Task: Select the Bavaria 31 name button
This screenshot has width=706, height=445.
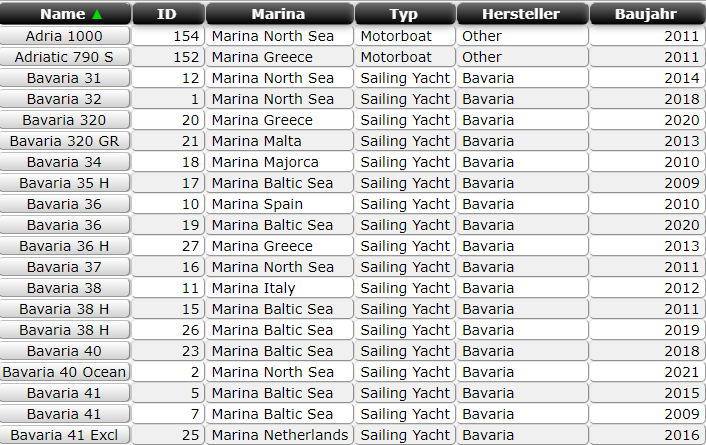Action: (64, 78)
